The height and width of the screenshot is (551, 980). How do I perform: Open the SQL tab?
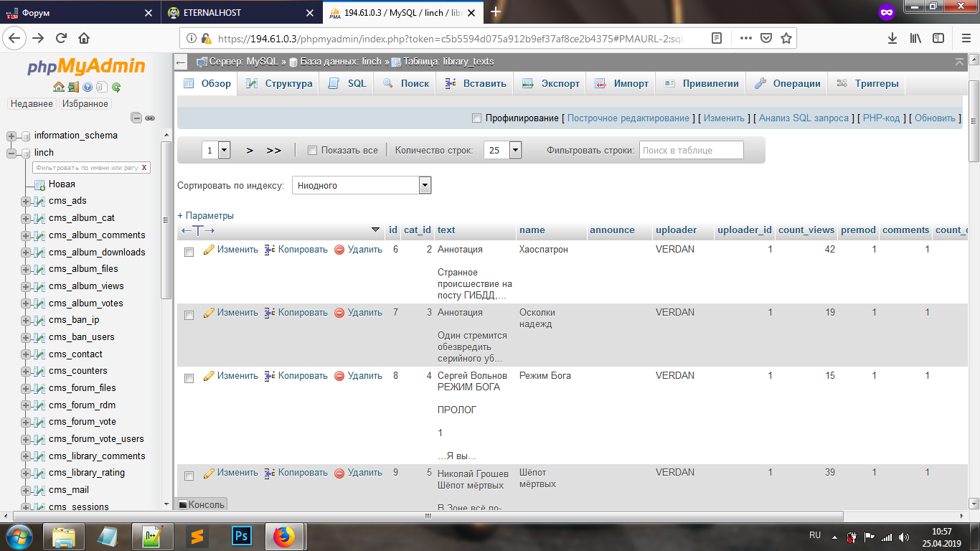point(347,84)
